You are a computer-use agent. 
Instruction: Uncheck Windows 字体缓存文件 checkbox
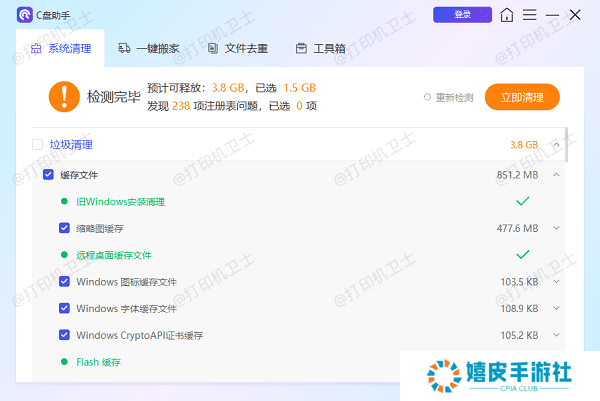64,308
